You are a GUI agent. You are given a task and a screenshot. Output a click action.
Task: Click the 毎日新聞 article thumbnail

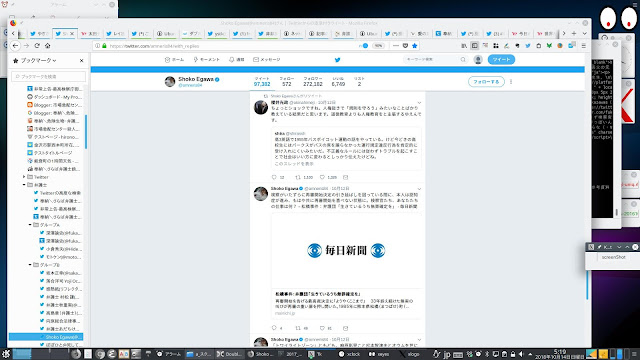346,250
